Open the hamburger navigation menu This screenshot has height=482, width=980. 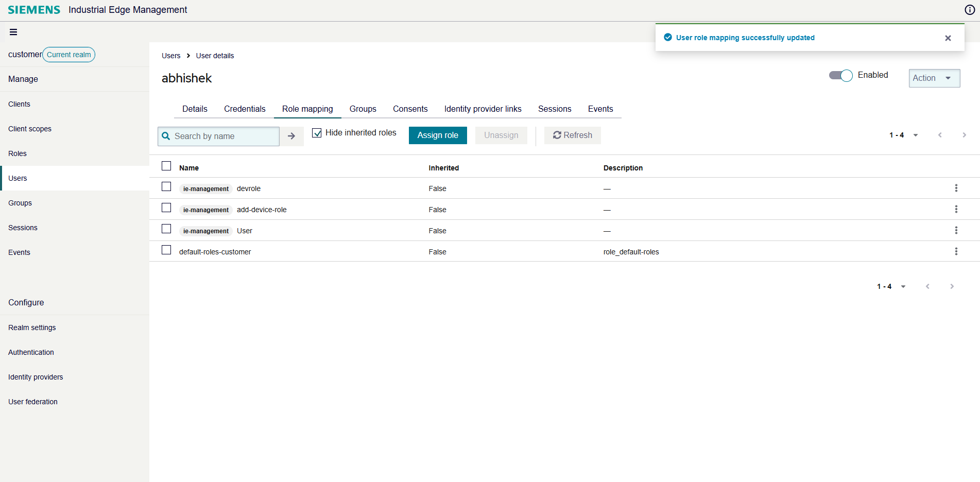click(13, 32)
